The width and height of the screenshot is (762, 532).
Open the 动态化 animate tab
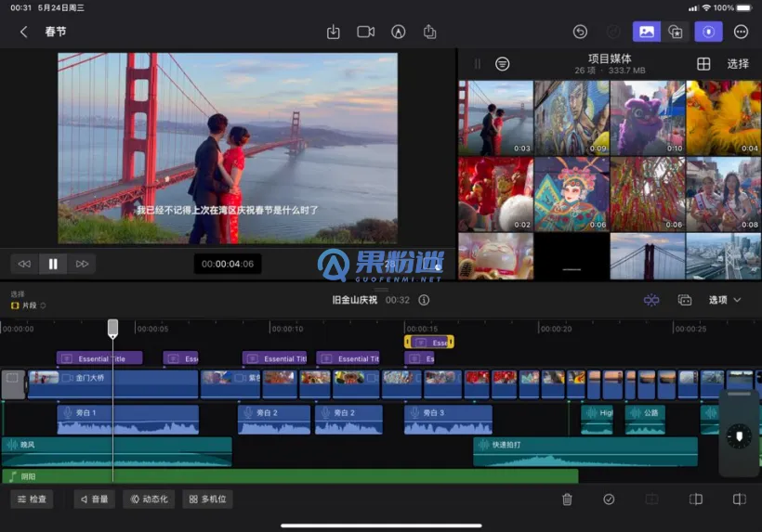tap(149, 499)
